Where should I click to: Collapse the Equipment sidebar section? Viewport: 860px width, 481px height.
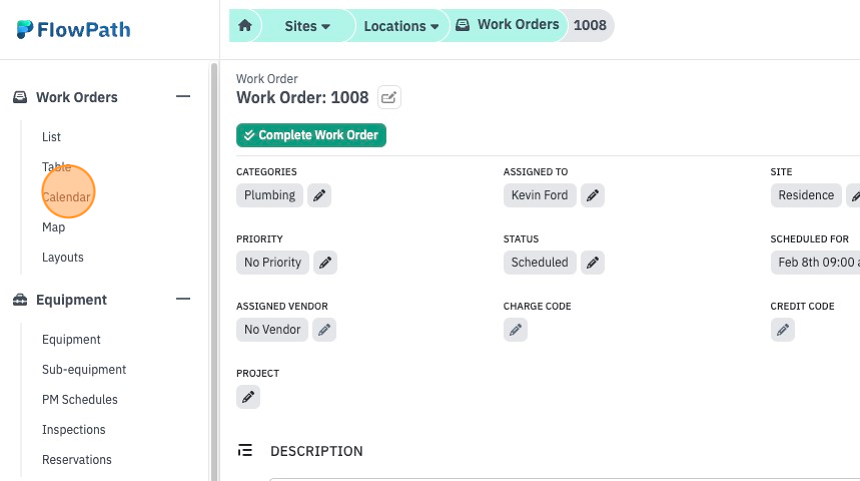[183, 299]
